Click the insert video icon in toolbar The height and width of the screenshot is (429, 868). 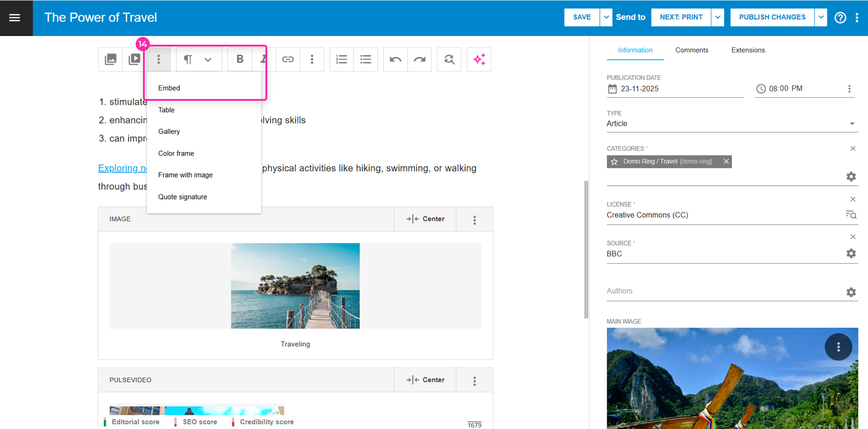[135, 59]
